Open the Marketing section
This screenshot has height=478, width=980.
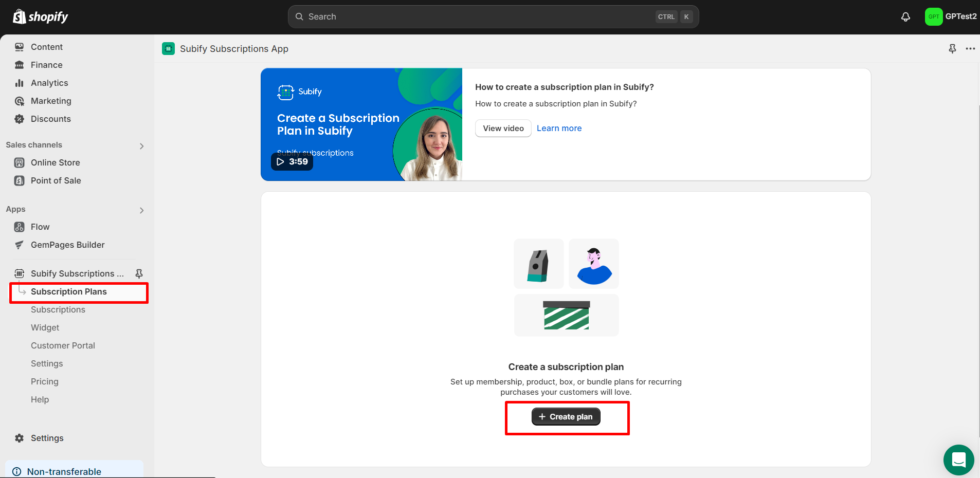(x=51, y=101)
